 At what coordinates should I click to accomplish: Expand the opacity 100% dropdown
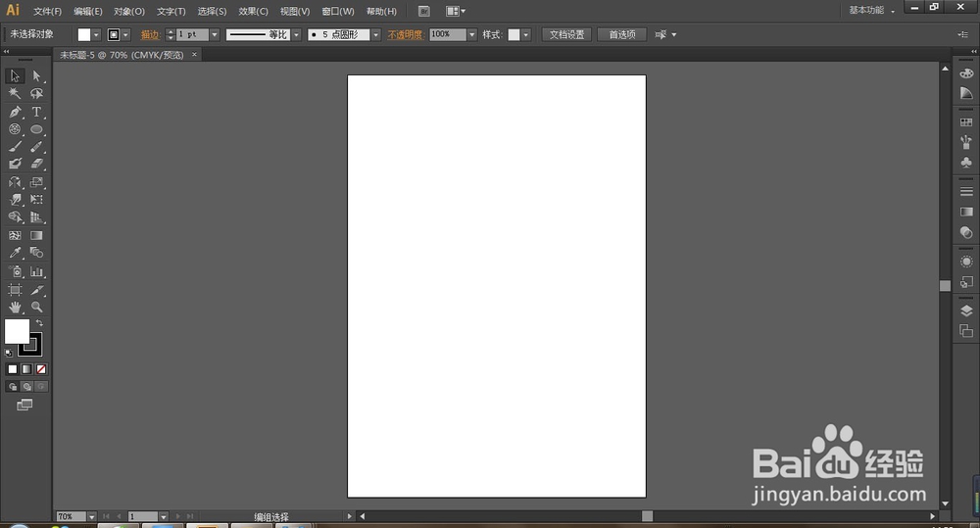tap(472, 35)
